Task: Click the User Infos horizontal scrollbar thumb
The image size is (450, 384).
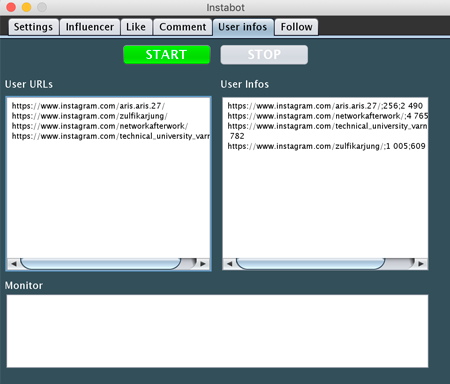Action: click(311, 264)
